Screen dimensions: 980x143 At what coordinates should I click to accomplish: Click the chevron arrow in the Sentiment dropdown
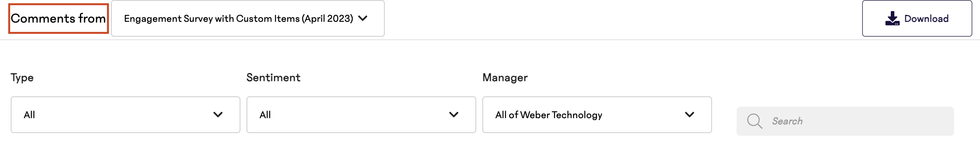(454, 115)
